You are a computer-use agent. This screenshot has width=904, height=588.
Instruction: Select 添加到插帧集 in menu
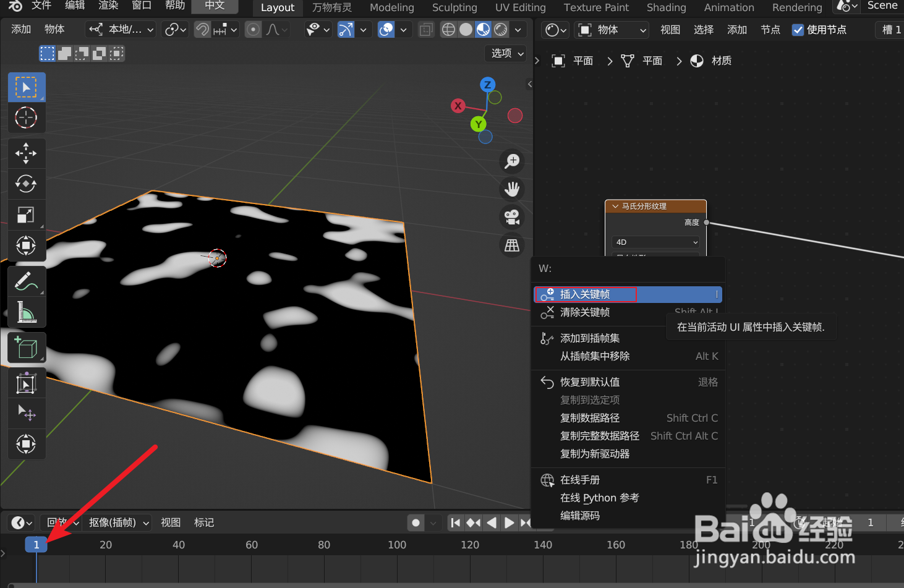coord(628,338)
